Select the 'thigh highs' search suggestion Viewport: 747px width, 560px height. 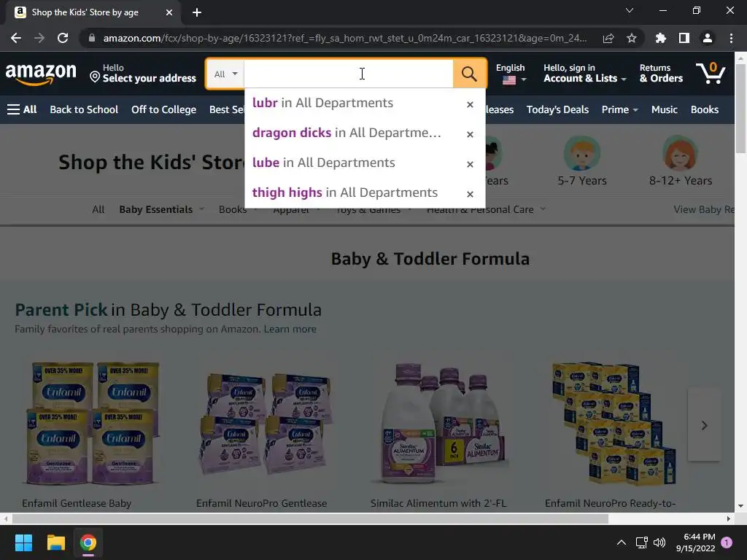click(345, 192)
